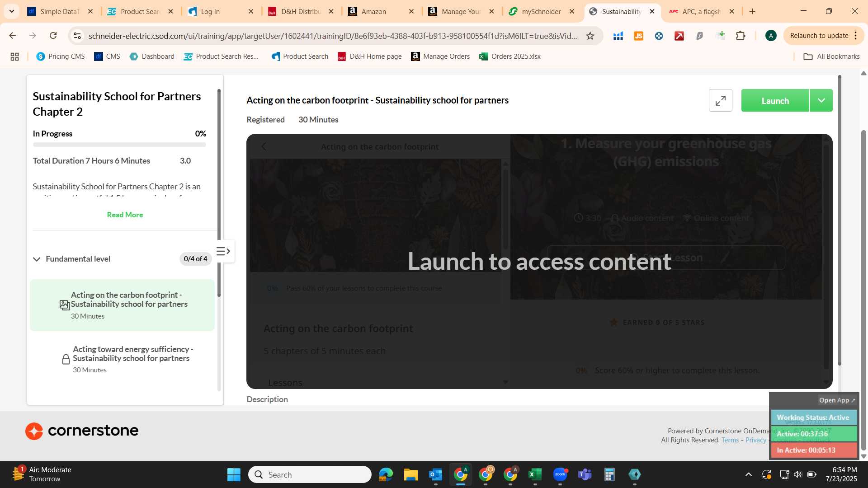868x488 pixels.
Task: Click the browser back arrow
Action: pyautogui.click(x=13, y=36)
